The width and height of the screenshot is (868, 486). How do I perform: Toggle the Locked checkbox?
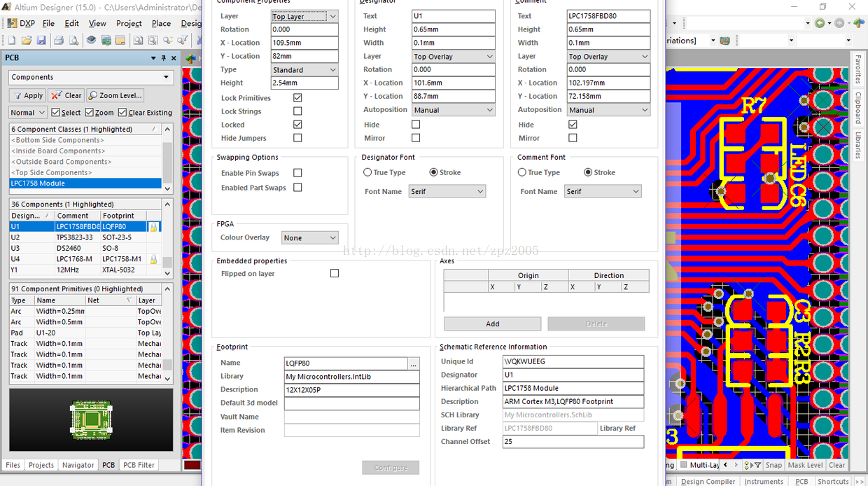click(x=297, y=125)
